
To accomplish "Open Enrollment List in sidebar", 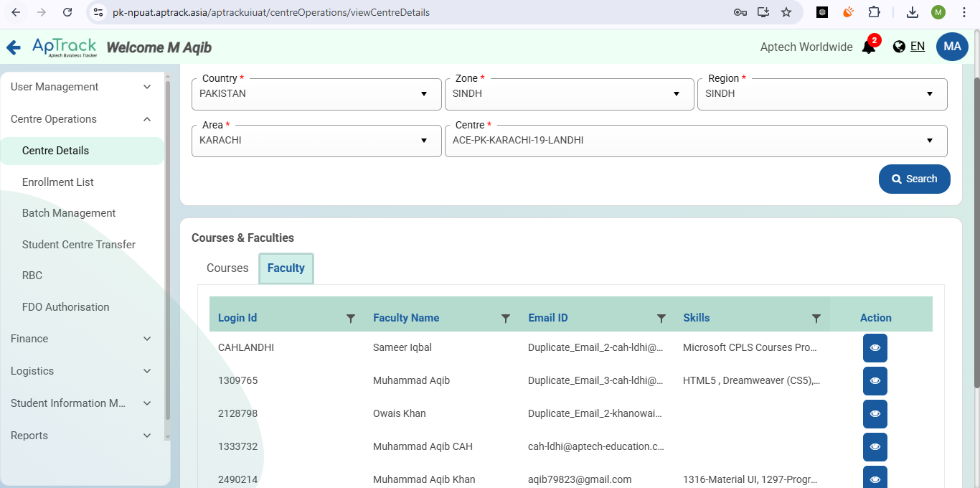I will tap(58, 182).
